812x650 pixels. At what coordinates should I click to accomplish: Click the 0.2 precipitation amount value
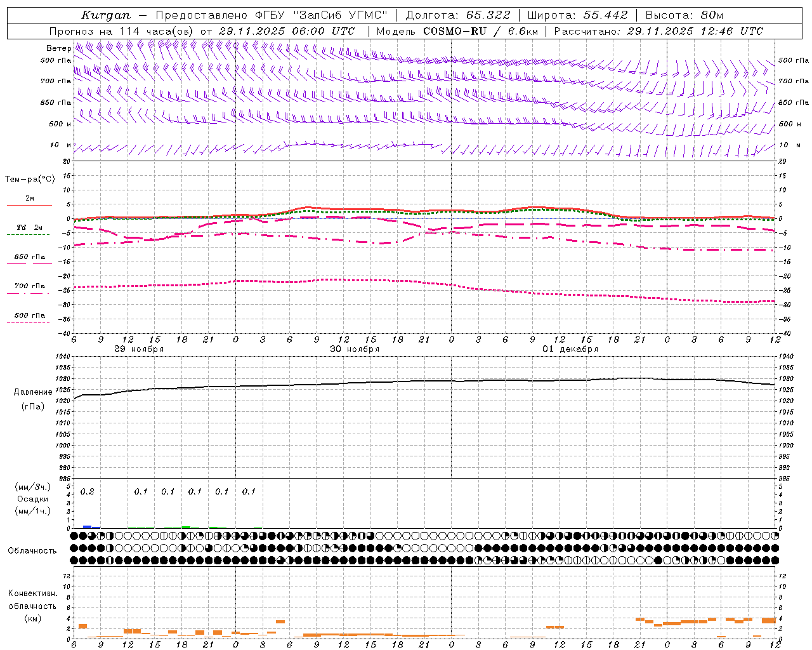(87, 492)
